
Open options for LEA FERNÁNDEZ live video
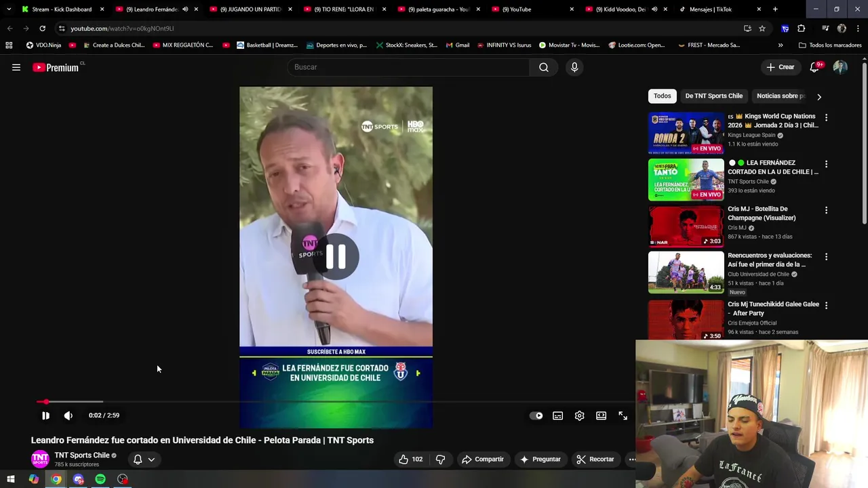[826, 164]
